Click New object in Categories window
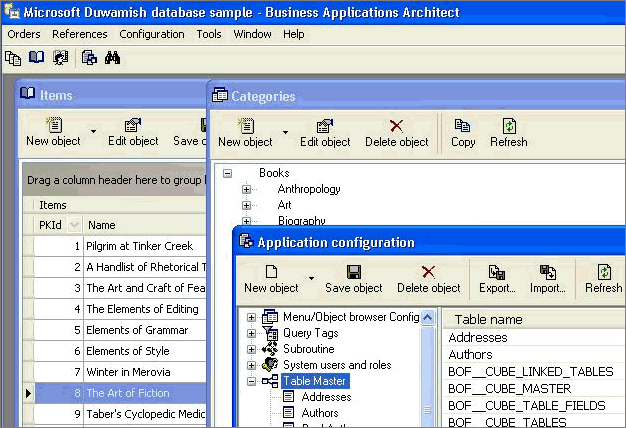Screen dimensions: 626x428 pos(245,133)
